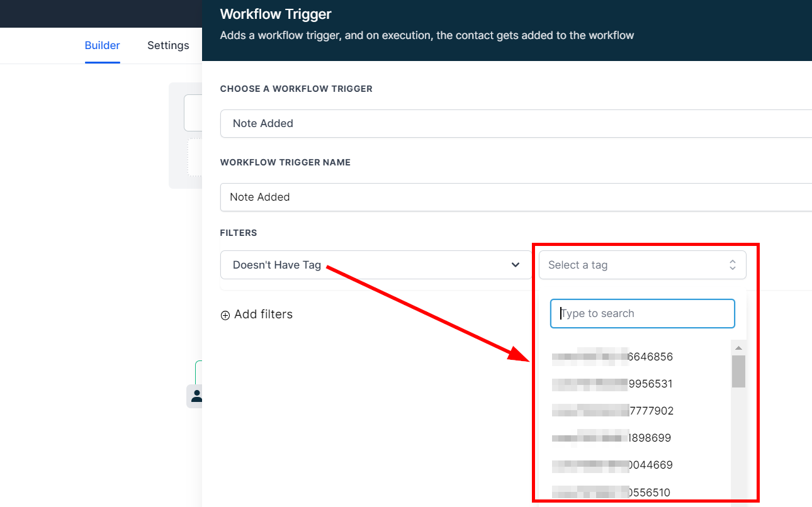Screen dimensions: 812x507
Task: Click the scrollbar up arrow in tag list
Action: click(738, 348)
